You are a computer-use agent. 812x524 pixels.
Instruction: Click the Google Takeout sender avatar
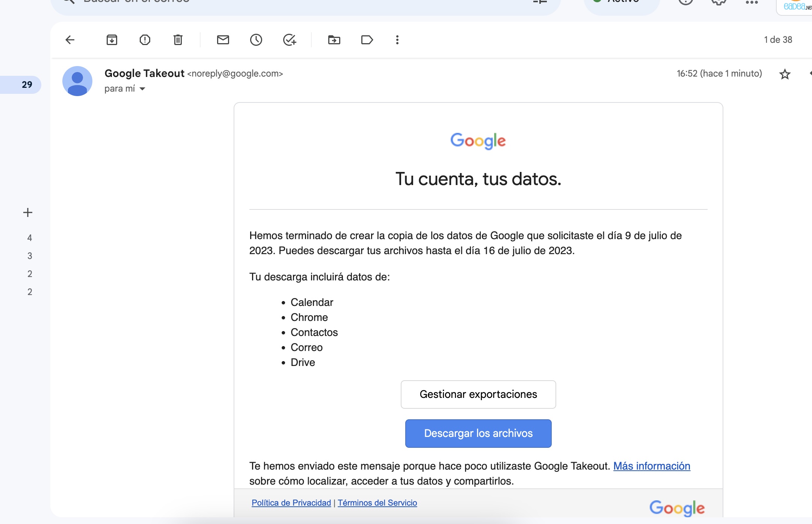pos(77,81)
